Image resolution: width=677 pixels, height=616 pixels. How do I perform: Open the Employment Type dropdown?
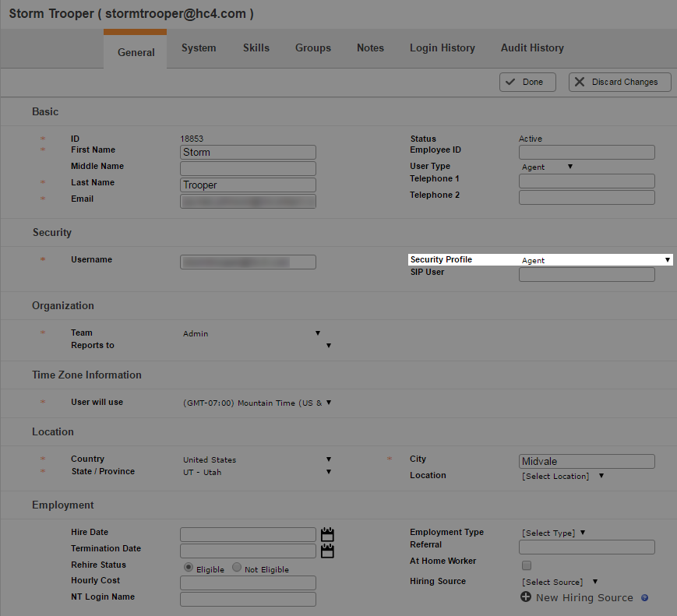point(553,533)
